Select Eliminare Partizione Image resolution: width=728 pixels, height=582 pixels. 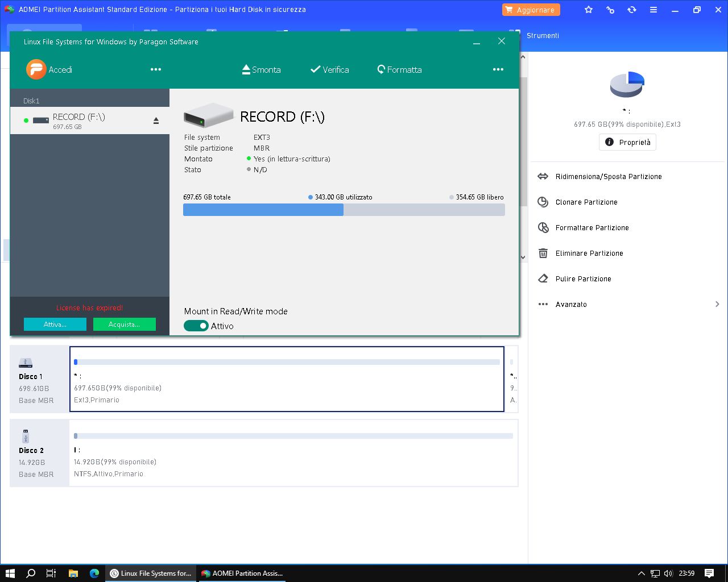(589, 253)
